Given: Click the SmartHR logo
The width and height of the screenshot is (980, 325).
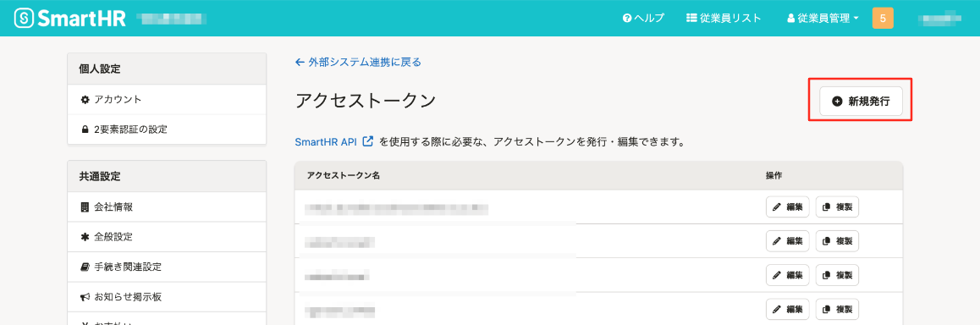Looking at the screenshot, I should [69, 18].
